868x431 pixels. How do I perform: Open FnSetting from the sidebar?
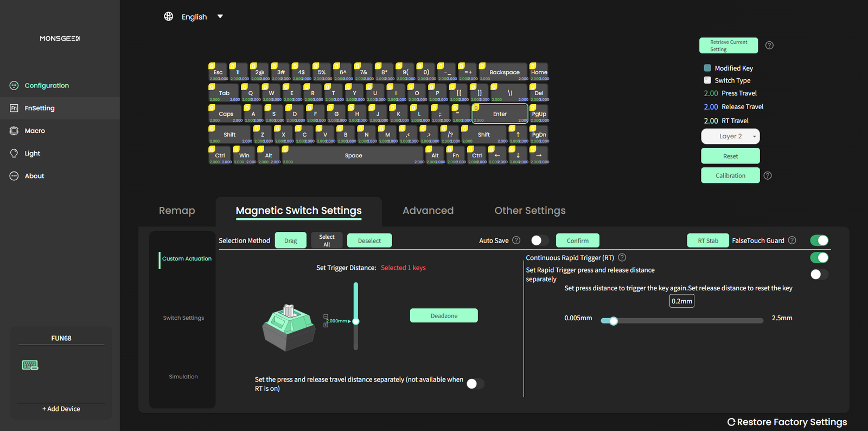(40, 108)
